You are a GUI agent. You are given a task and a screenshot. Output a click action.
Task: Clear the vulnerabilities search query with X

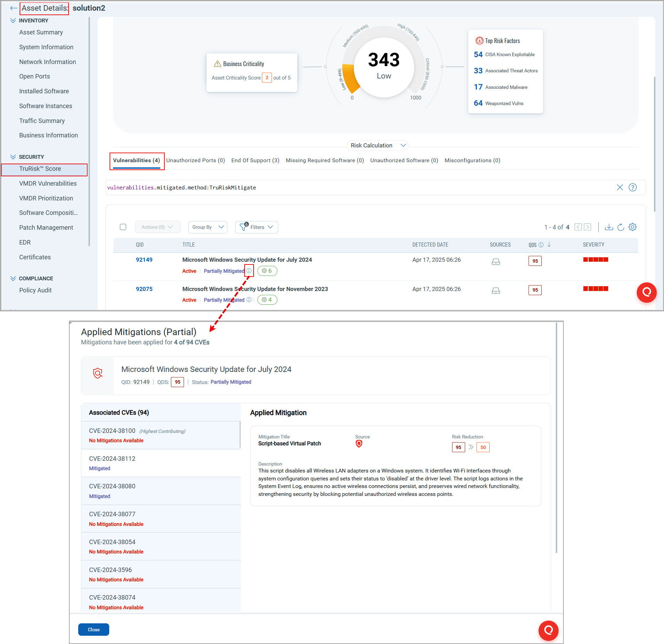(x=620, y=187)
